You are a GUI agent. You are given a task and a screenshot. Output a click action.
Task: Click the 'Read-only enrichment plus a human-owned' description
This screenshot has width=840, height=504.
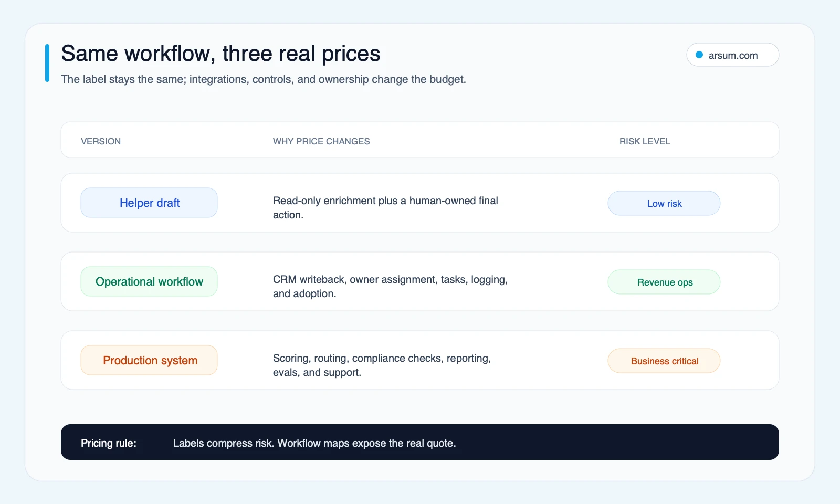coord(385,208)
